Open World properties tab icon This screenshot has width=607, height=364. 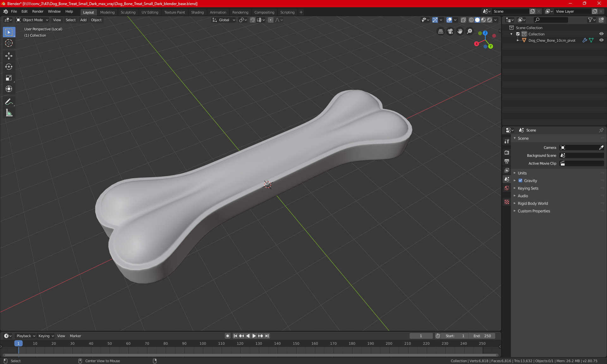(507, 188)
